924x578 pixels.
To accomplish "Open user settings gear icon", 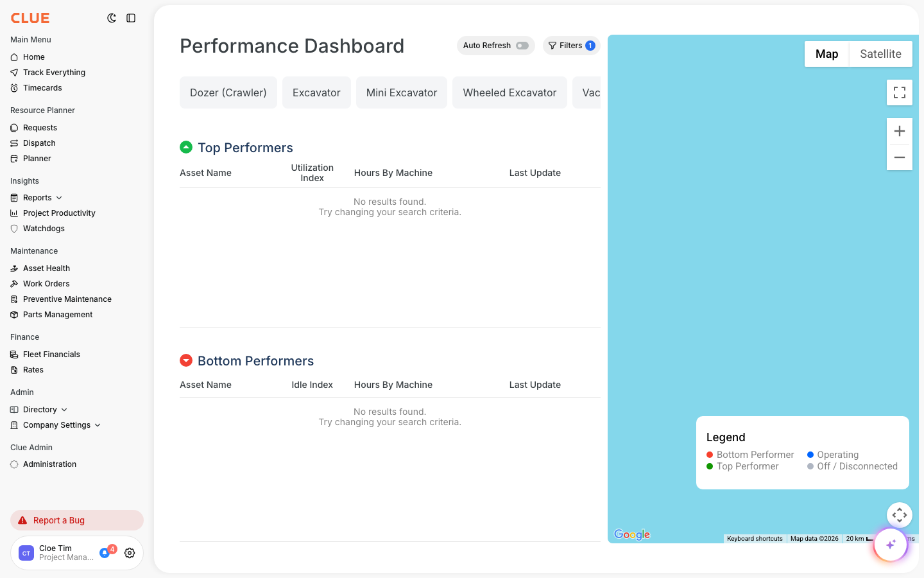I will [130, 553].
